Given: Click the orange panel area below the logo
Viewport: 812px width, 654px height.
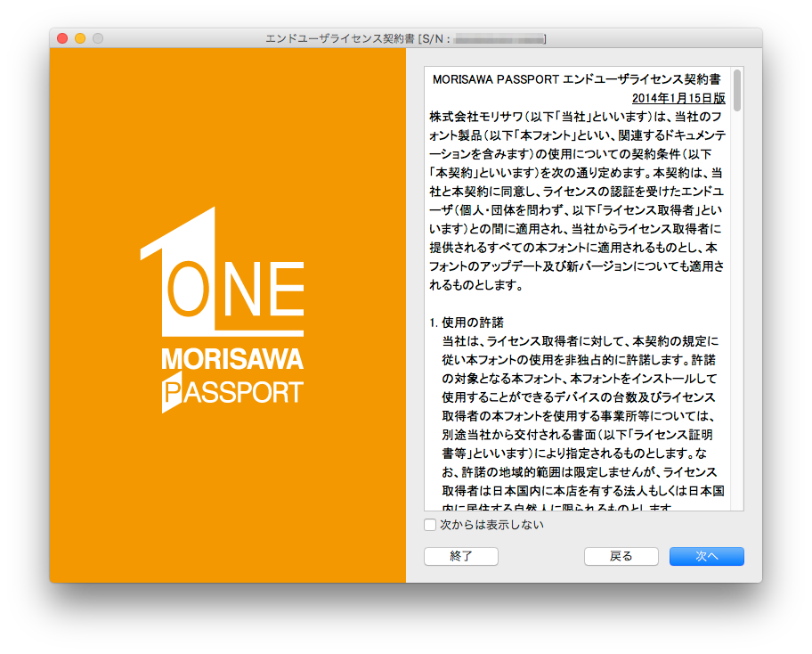Looking at the screenshot, I should (228, 497).
